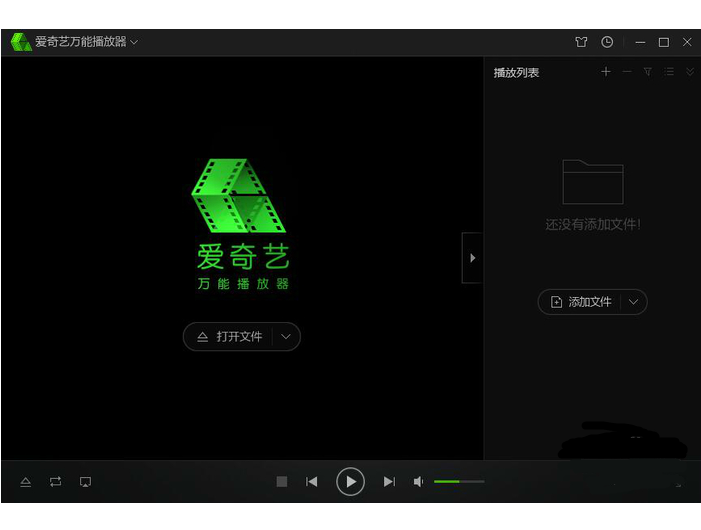Click eject open-file icon in bottom bar
The height and width of the screenshot is (530, 701).
point(26,482)
